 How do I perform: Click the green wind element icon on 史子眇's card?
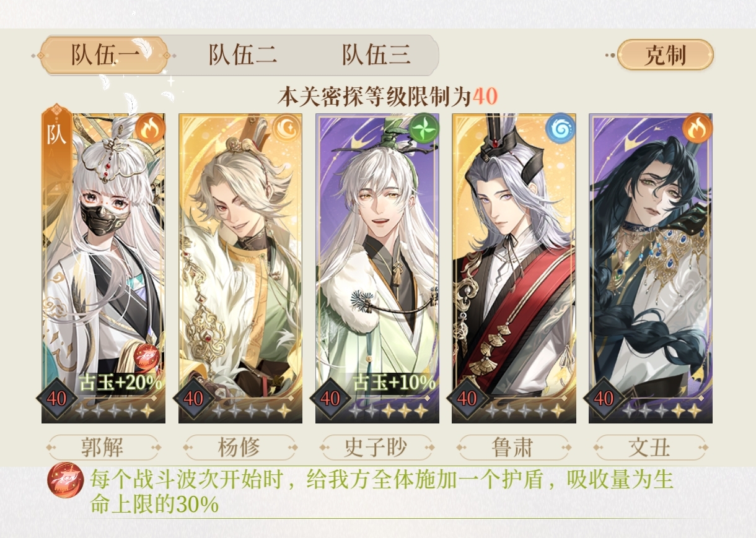424,128
